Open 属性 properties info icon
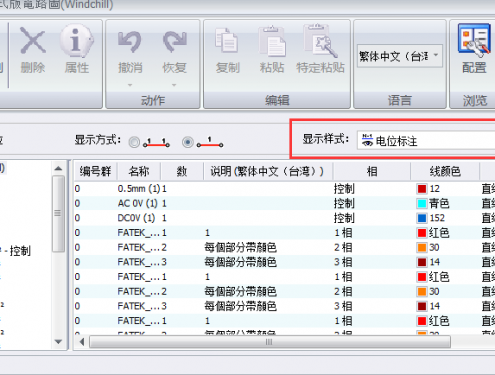The height and width of the screenshot is (375, 495). pos(77,41)
